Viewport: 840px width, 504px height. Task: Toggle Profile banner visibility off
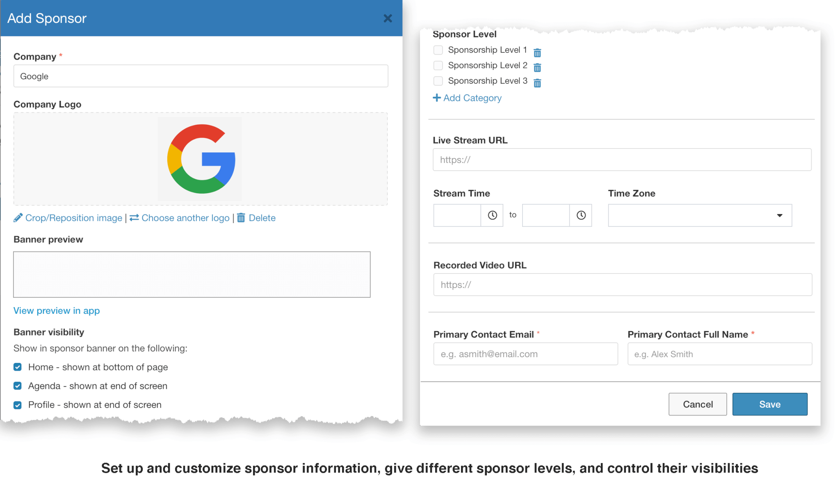click(17, 405)
